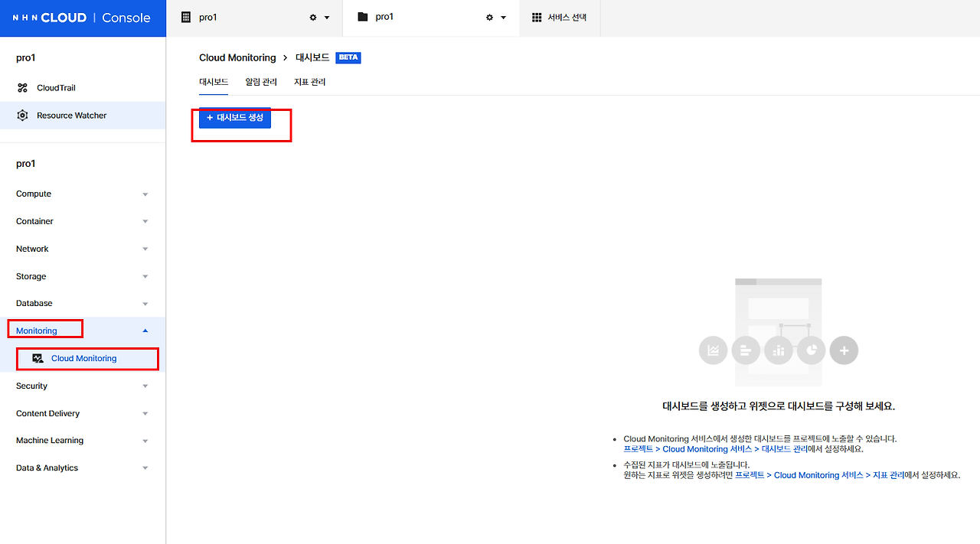The height and width of the screenshot is (544, 980).
Task: Click the service selection grid icon
Action: click(x=537, y=17)
